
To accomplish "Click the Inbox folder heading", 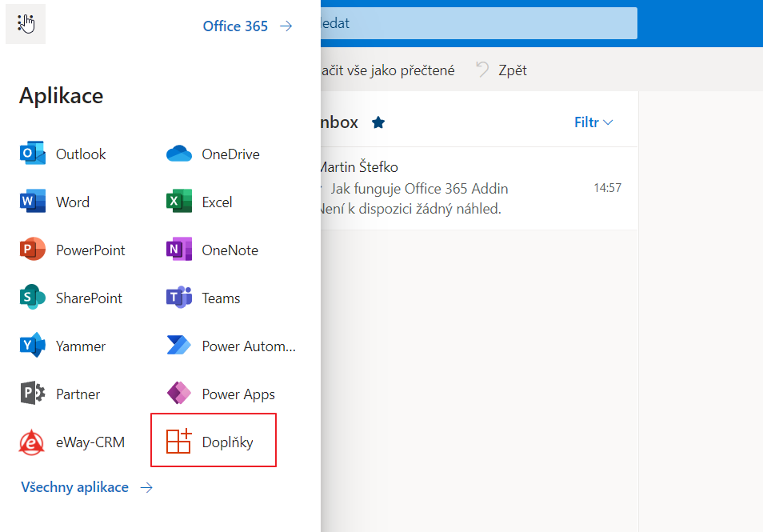I will pyautogui.click(x=340, y=122).
